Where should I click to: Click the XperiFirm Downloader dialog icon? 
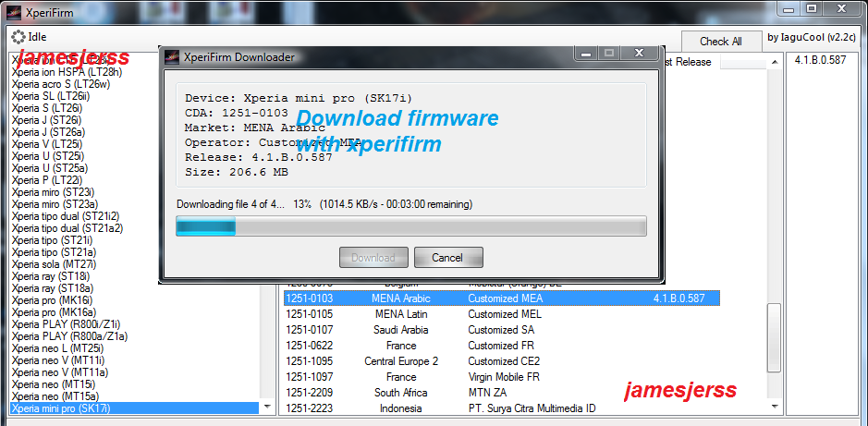173,56
